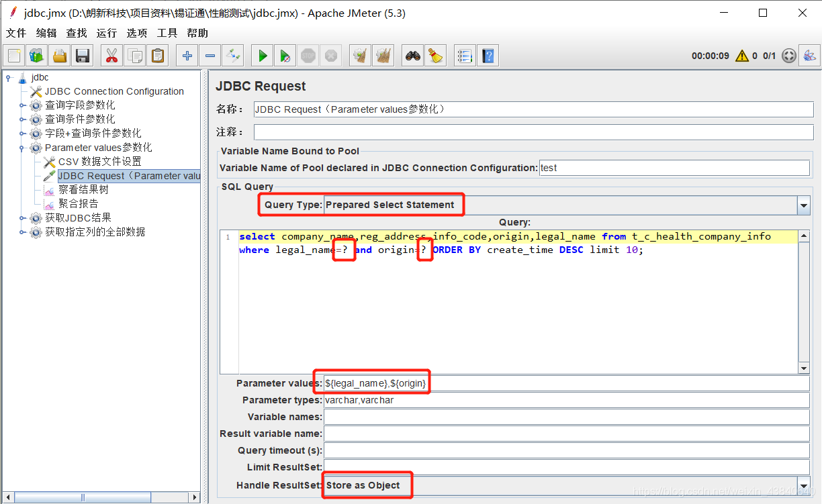The height and width of the screenshot is (504, 822).
Task: Start the test with green play icon
Action: (263, 56)
